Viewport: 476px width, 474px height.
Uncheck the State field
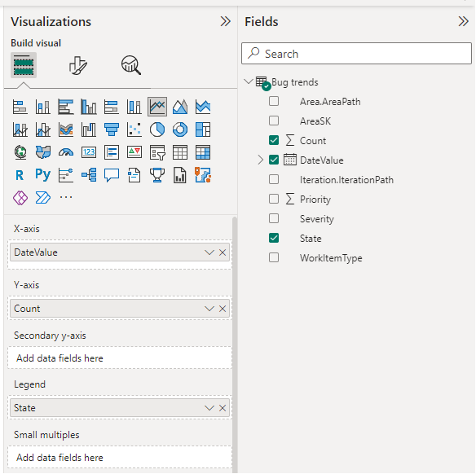[274, 238]
